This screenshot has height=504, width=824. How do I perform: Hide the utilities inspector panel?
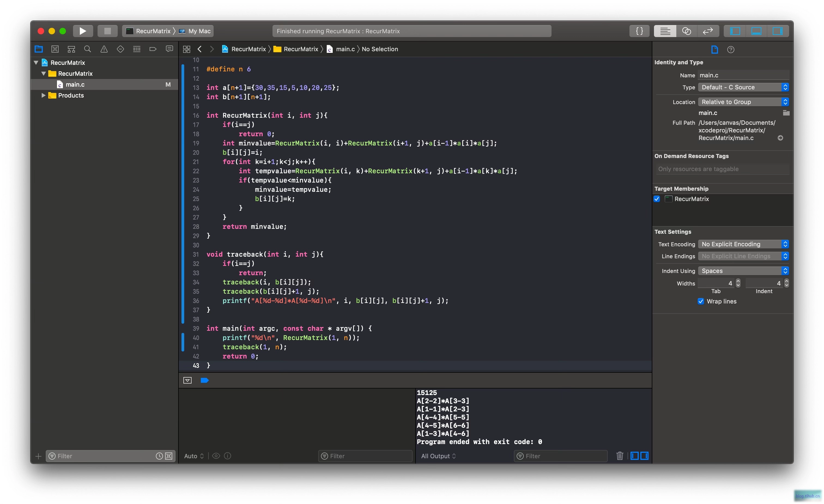tap(777, 31)
